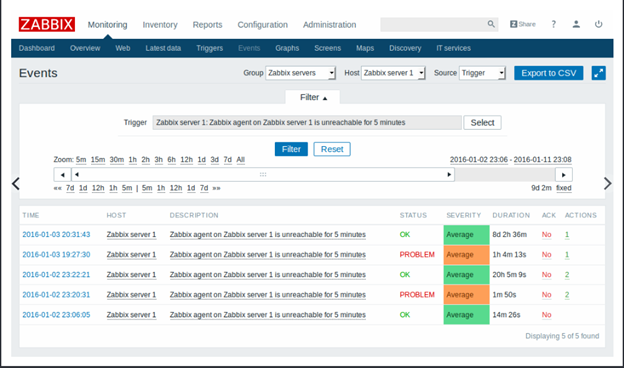Click Zabbix server 1 host in 19:27:30 row

131,255
